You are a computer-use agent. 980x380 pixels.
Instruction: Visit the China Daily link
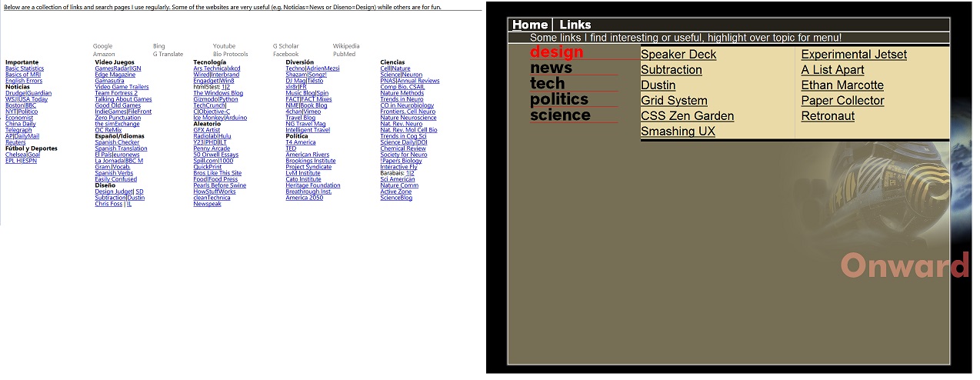pyautogui.click(x=20, y=124)
